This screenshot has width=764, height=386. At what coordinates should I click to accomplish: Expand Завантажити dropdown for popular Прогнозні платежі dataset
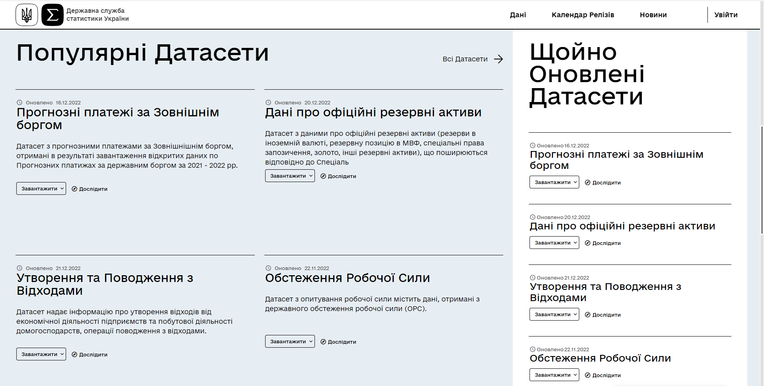(41, 189)
